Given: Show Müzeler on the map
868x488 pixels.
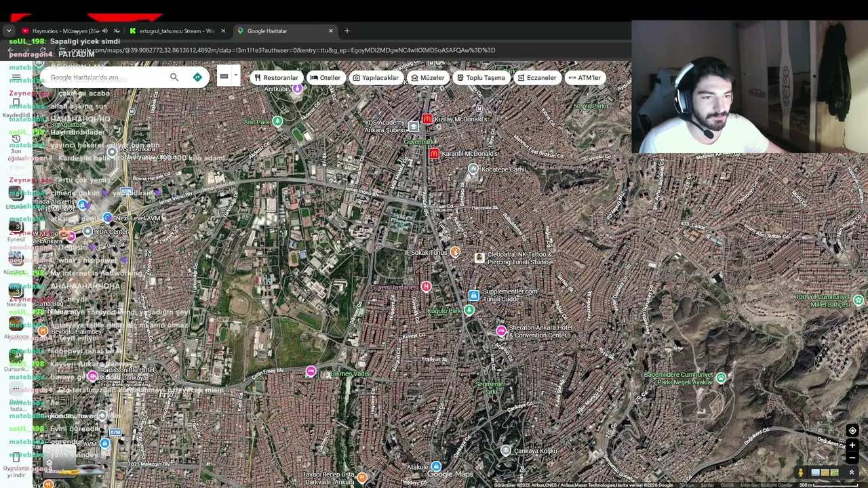Looking at the screenshot, I should [428, 78].
